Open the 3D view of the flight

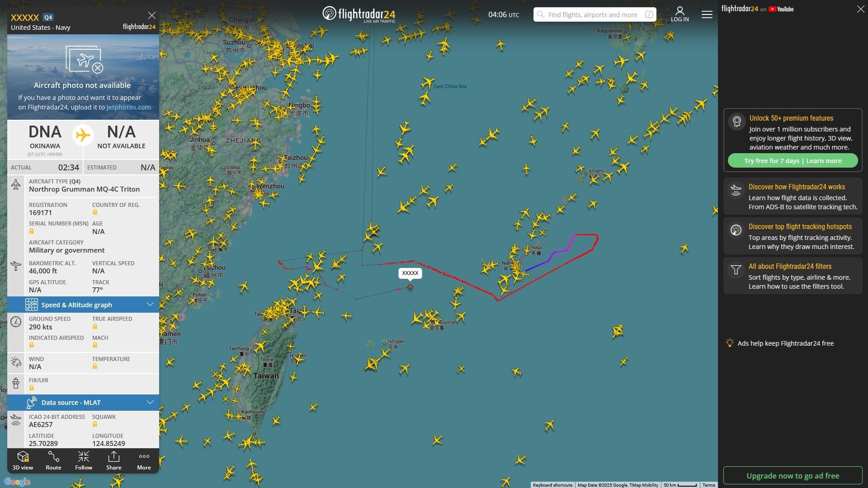23,460
